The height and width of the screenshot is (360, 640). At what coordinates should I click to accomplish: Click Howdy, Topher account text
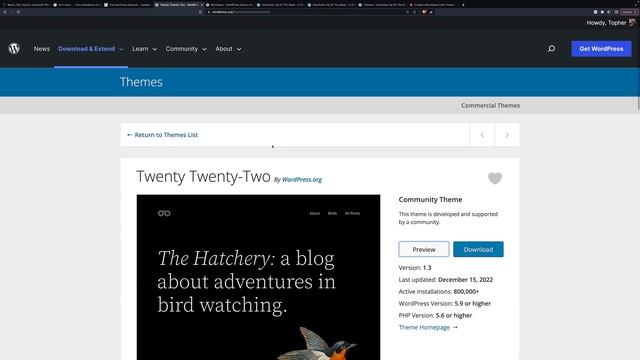[606, 23]
